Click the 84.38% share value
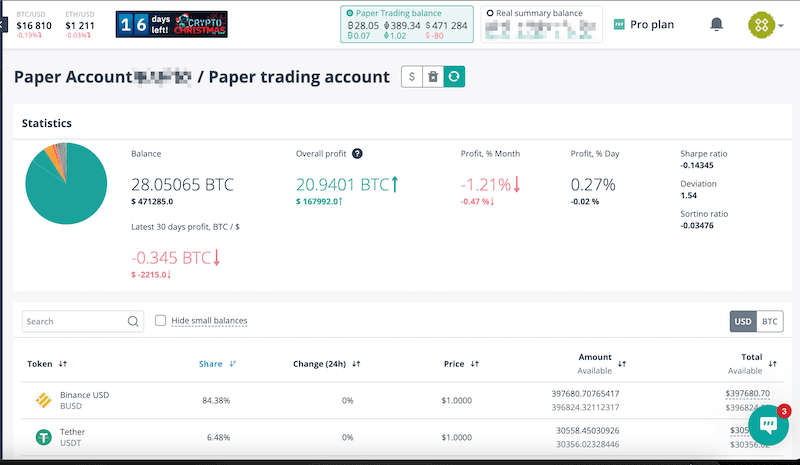 pos(216,401)
